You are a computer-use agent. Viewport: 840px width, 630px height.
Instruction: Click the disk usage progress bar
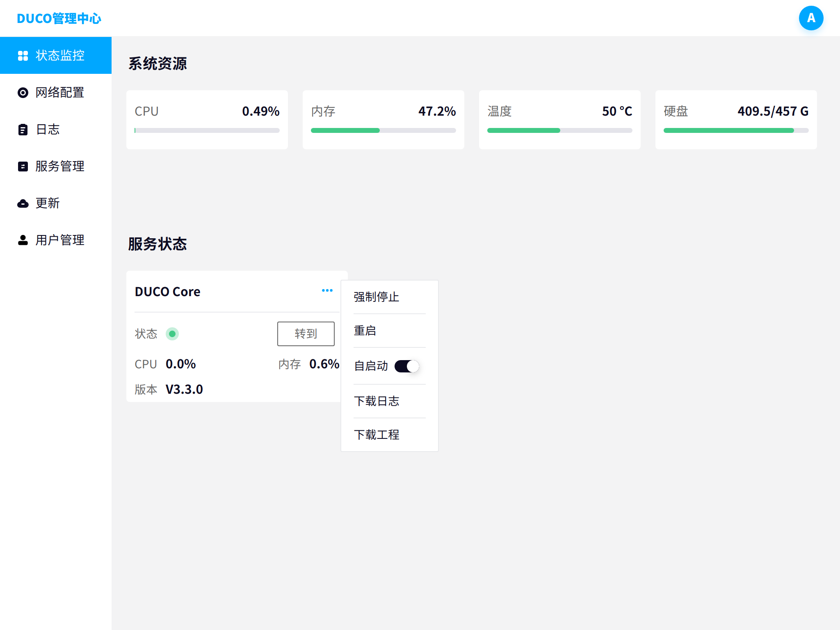[736, 130]
